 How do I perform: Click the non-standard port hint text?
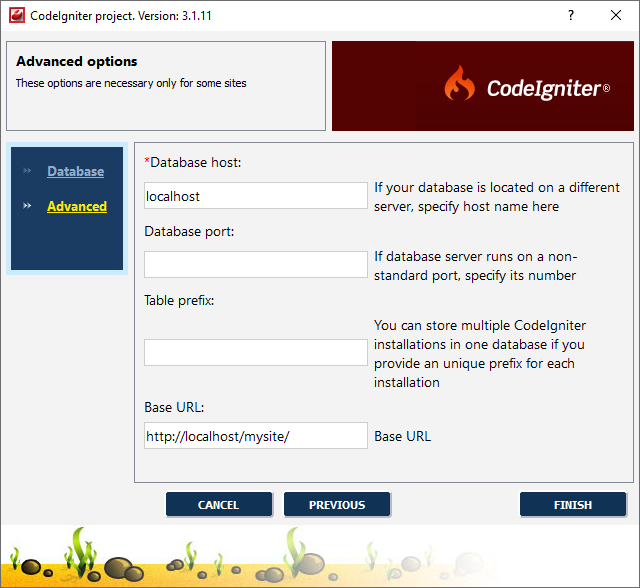pos(476,266)
